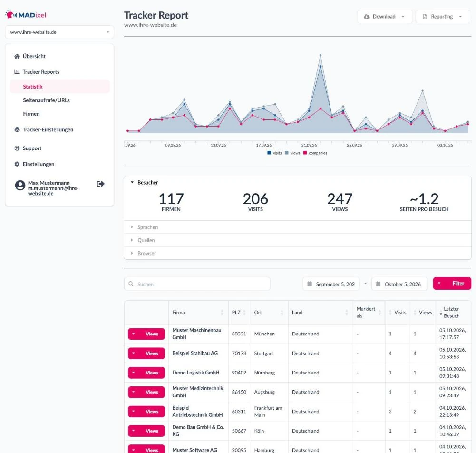Open the website selector dropdown
The image size is (476, 453).
click(x=59, y=32)
